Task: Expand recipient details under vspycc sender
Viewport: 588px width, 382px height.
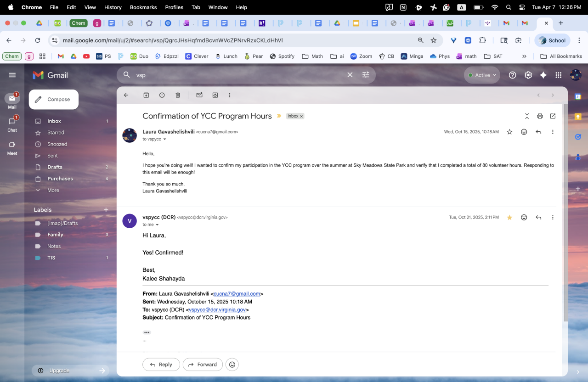Action: (x=157, y=225)
